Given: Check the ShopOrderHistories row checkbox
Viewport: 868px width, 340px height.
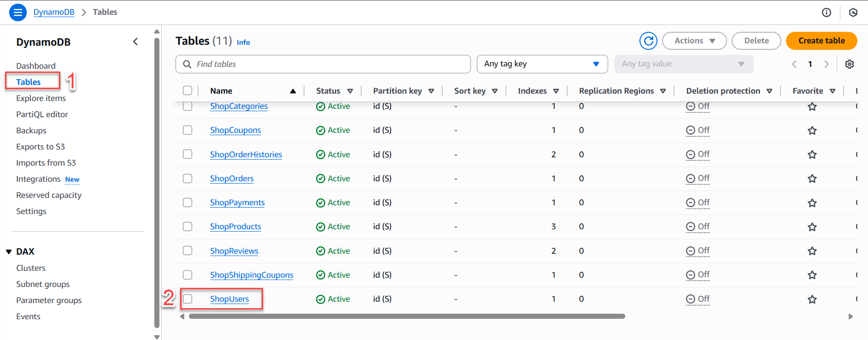Looking at the screenshot, I should 188,154.
